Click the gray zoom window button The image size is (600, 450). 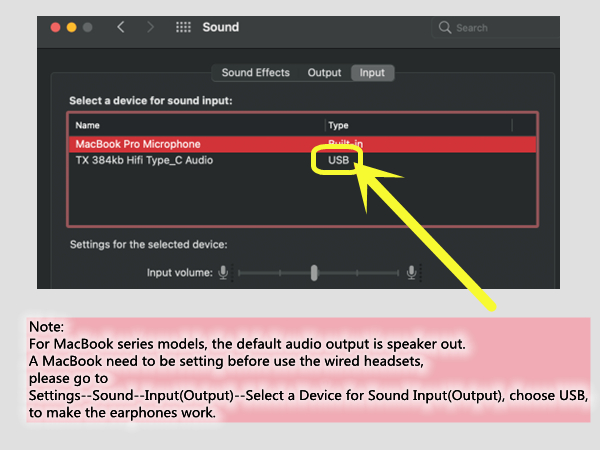[88, 27]
